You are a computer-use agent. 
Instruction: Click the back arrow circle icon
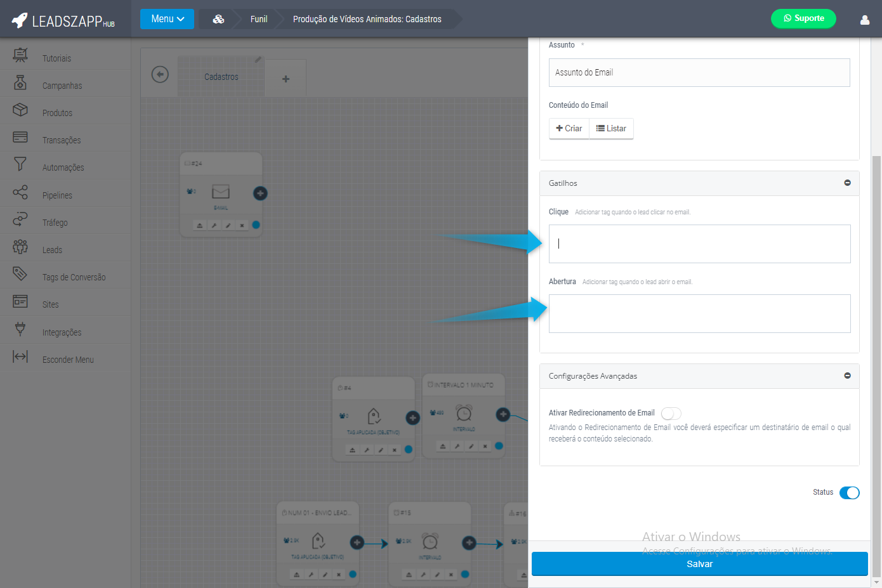tap(160, 75)
